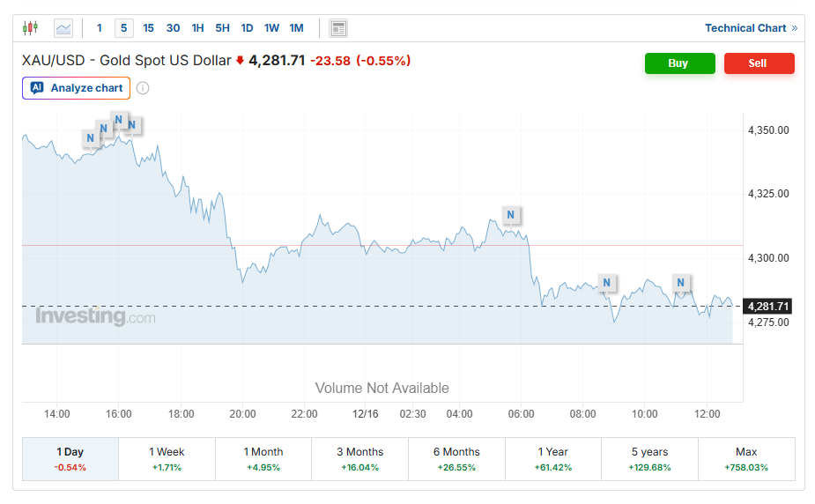This screenshot has width=815, height=504.
Task: Click the info icon beside Analyze chart
Action: 143,88
